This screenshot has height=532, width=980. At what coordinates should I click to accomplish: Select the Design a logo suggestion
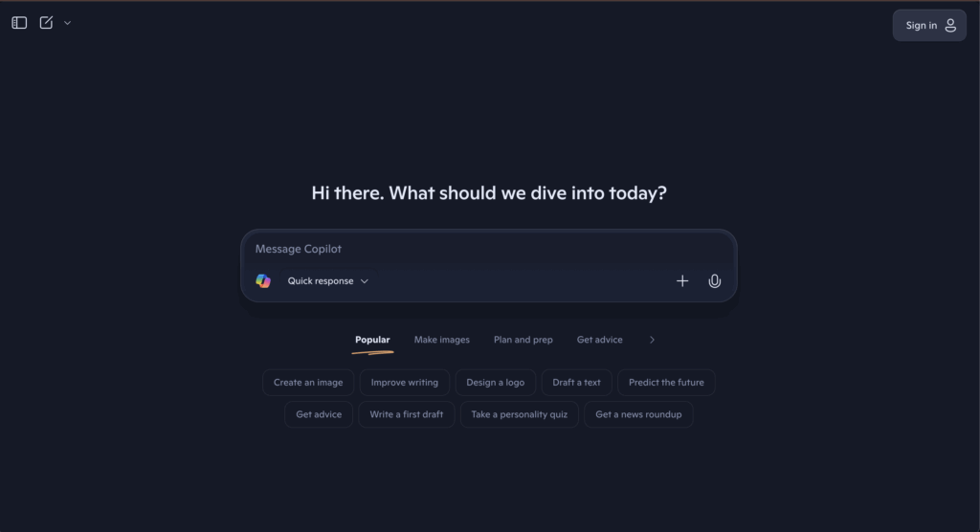coord(495,383)
